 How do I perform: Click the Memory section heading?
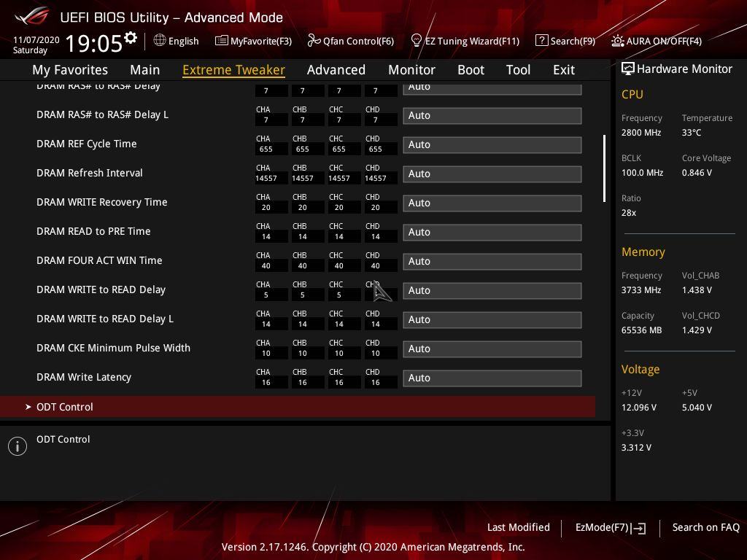(x=643, y=252)
